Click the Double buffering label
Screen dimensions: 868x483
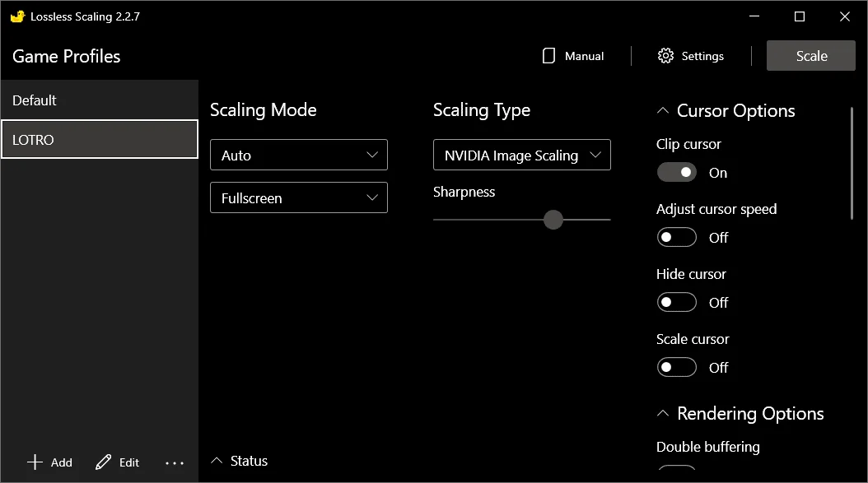coord(708,447)
